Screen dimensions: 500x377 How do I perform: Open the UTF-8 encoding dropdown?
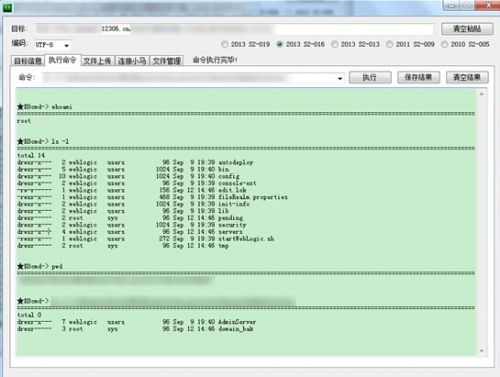click(67, 45)
